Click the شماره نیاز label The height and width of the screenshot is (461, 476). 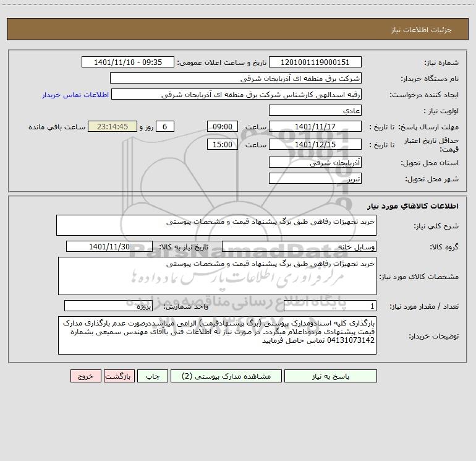(441, 62)
